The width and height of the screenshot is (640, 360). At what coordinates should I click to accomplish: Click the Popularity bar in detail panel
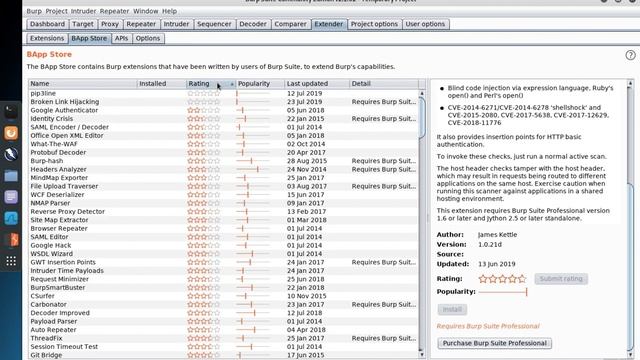[503, 292]
